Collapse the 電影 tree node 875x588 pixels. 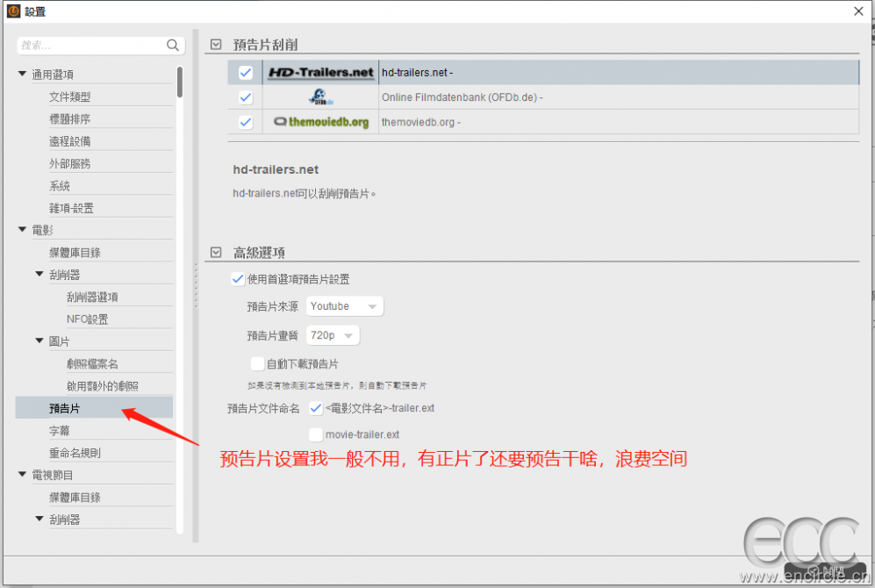(x=23, y=230)
